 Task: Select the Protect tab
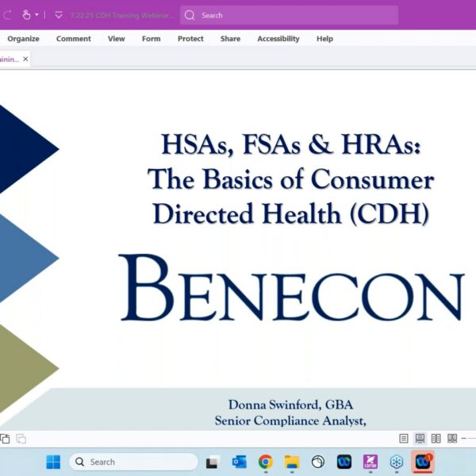coord(190,39)
